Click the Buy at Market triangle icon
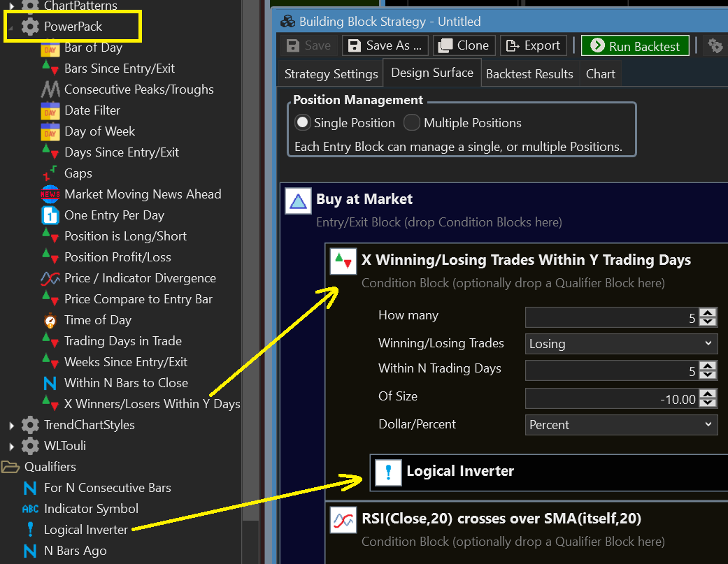Viewport: 728px width, 564px height. pos(298,202)
